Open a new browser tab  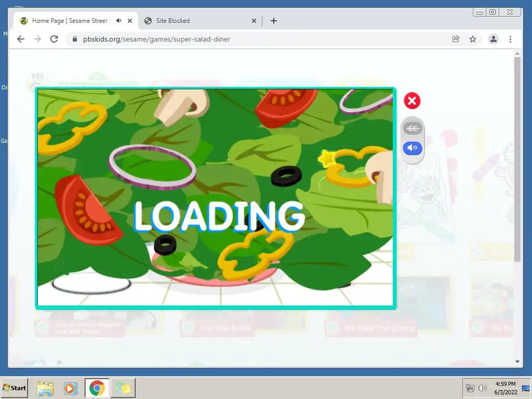click(274, 21)
